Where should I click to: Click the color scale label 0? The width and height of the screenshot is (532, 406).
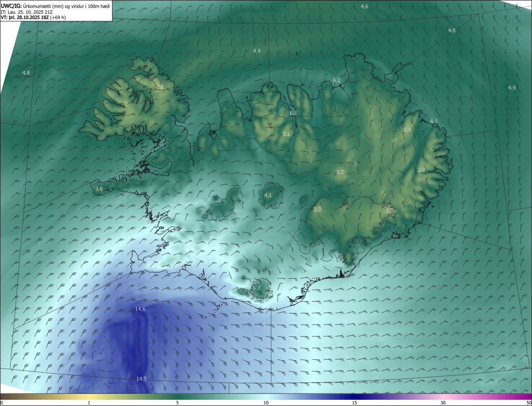point(2,403)
